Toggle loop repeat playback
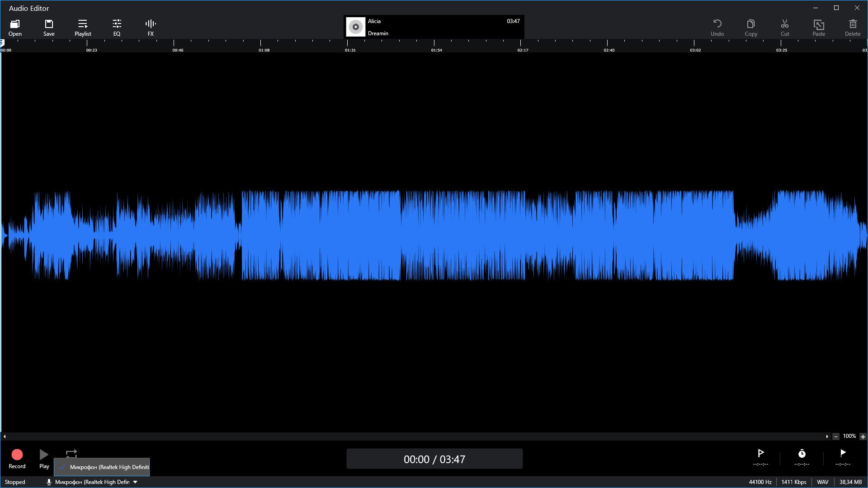The height and width of the screenshot is (488, 868). (71, 454)
